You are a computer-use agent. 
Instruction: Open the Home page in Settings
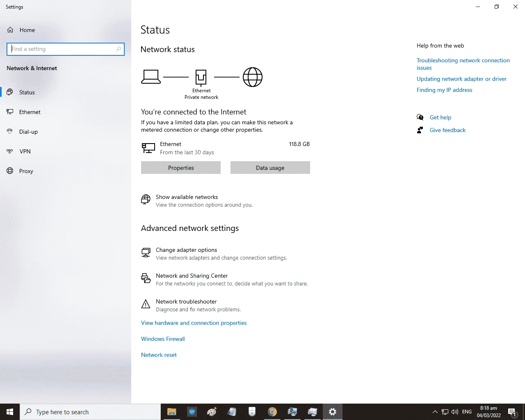coord(27,30)
